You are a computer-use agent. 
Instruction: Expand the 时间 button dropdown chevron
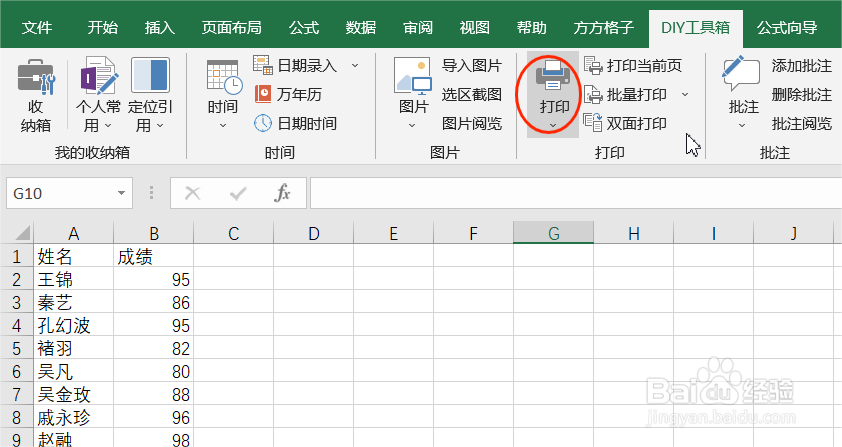coord(223,126)
